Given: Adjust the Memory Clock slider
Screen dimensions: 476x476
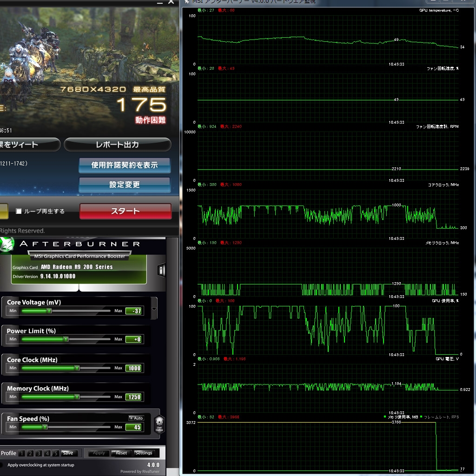Looking at the screenshot, I should click(x=66, y=397).
